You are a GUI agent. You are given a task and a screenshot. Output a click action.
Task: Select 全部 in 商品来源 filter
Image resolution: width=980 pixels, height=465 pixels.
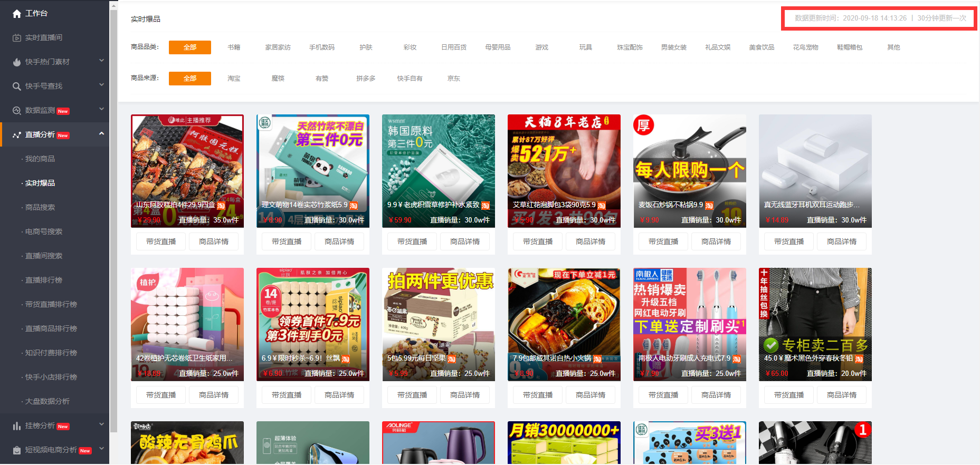[x=190, y=79]
